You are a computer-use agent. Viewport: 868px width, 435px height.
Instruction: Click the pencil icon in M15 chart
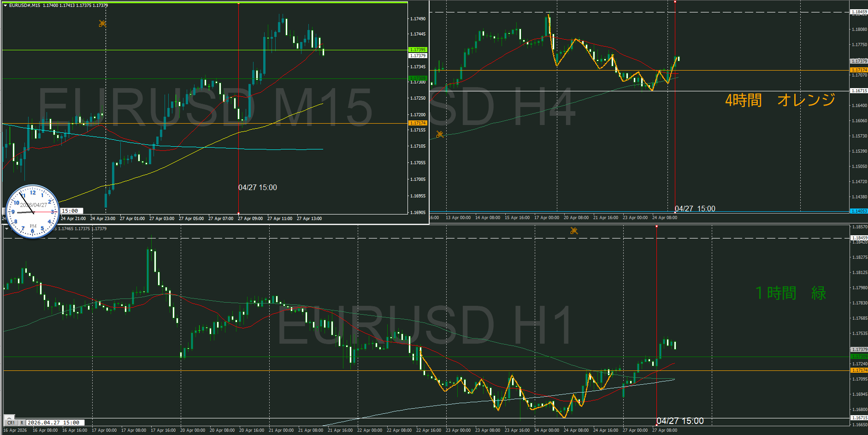point(102,24)
